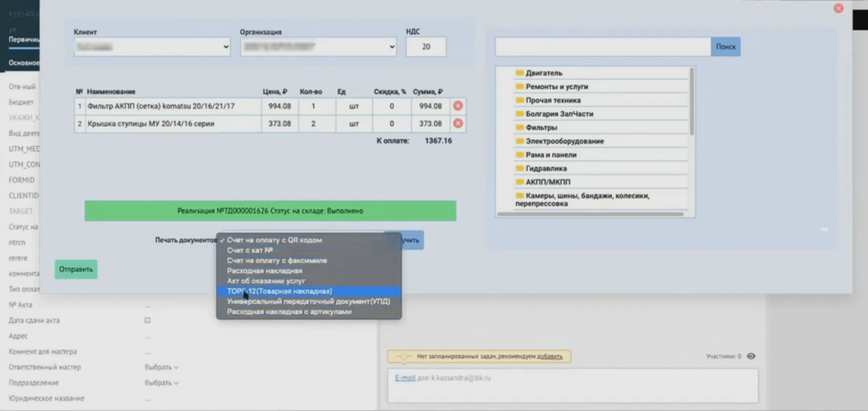Expand the Организация dropdown

pyautogui.click(x=318, y=48)
